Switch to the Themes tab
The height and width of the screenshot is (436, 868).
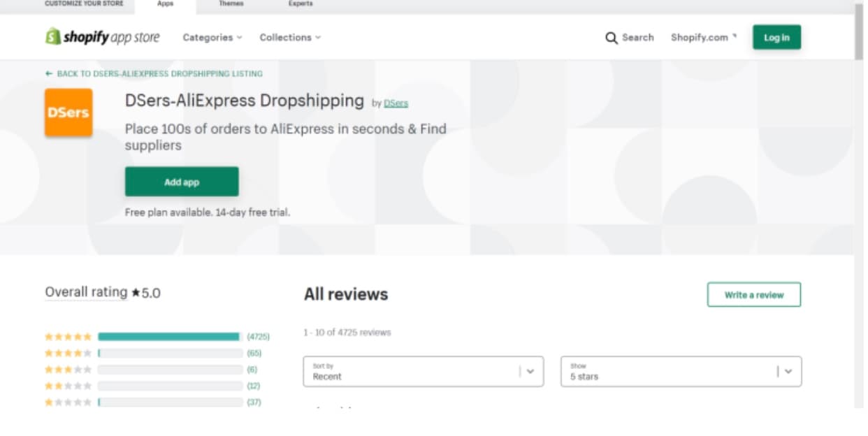(231, 3)
